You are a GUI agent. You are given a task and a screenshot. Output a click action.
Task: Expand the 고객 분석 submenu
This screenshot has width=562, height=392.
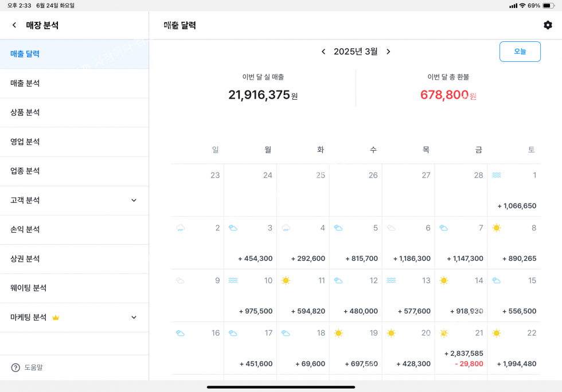134,201
